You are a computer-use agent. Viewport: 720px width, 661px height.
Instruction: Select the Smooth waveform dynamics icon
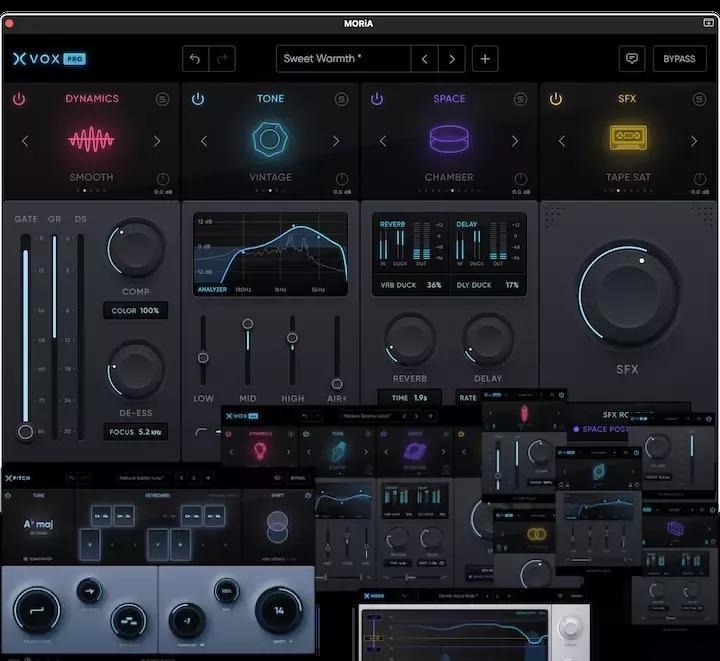tap(91, 139)
